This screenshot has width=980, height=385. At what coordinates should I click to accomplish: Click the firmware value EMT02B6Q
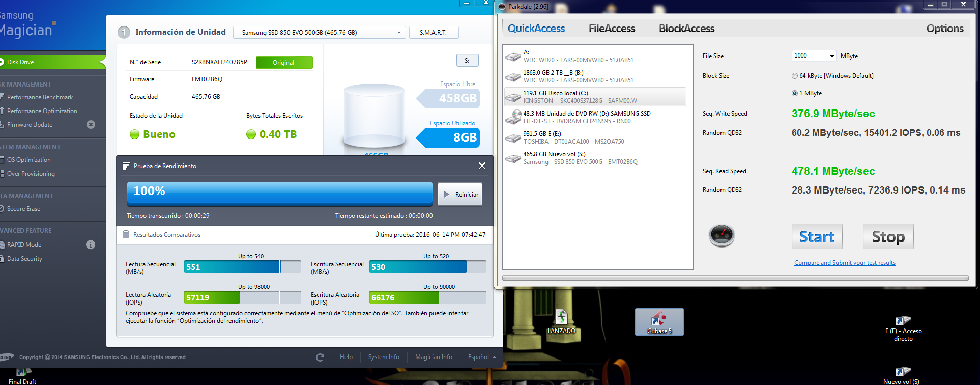207,79
